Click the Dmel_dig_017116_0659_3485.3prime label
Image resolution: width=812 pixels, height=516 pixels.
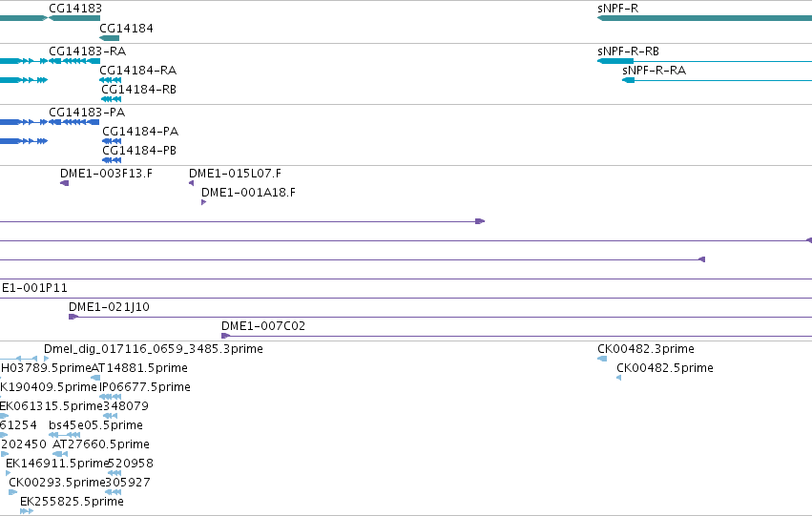154,349
